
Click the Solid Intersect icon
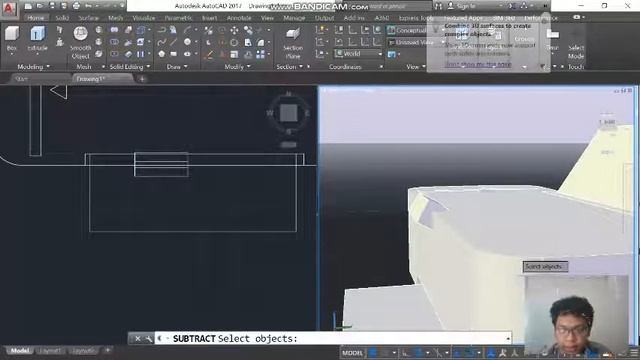114,54
